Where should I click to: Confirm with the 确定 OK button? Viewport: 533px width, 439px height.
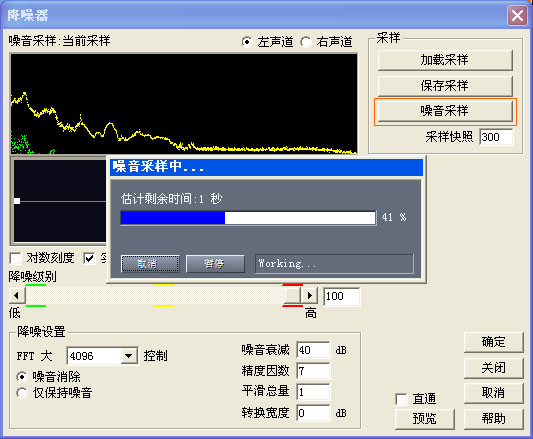point(493,342)
